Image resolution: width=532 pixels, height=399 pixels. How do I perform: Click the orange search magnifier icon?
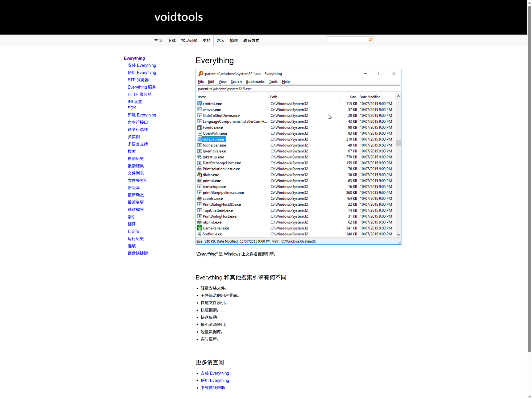tap(370, 40)
